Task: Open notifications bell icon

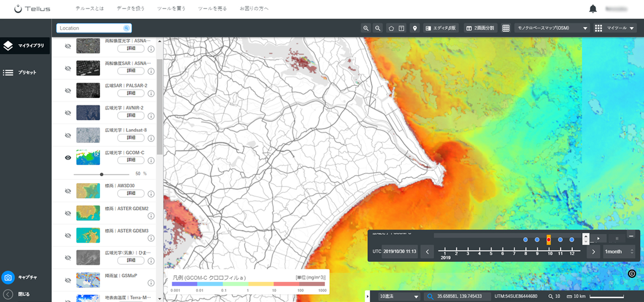Action: [x=593, y=9]
